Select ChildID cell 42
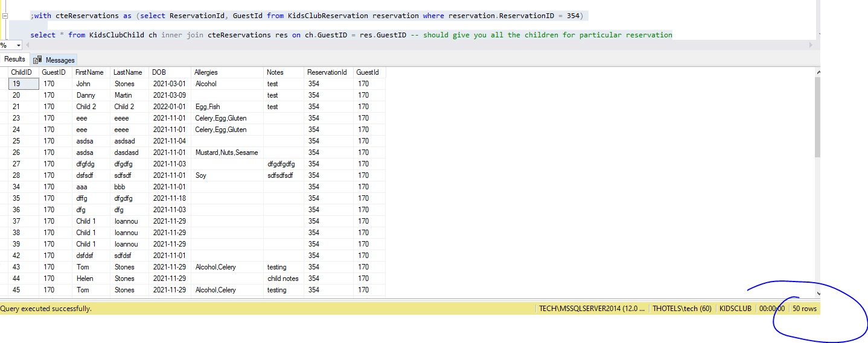The width and height of the screenshot is (868, 343). [x=24, y=256]
